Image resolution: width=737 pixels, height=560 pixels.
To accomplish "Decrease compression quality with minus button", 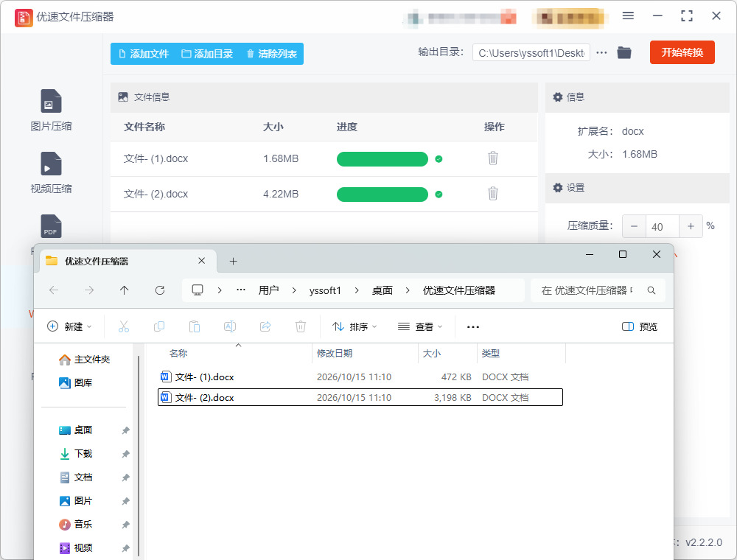I will coord(634,226).
